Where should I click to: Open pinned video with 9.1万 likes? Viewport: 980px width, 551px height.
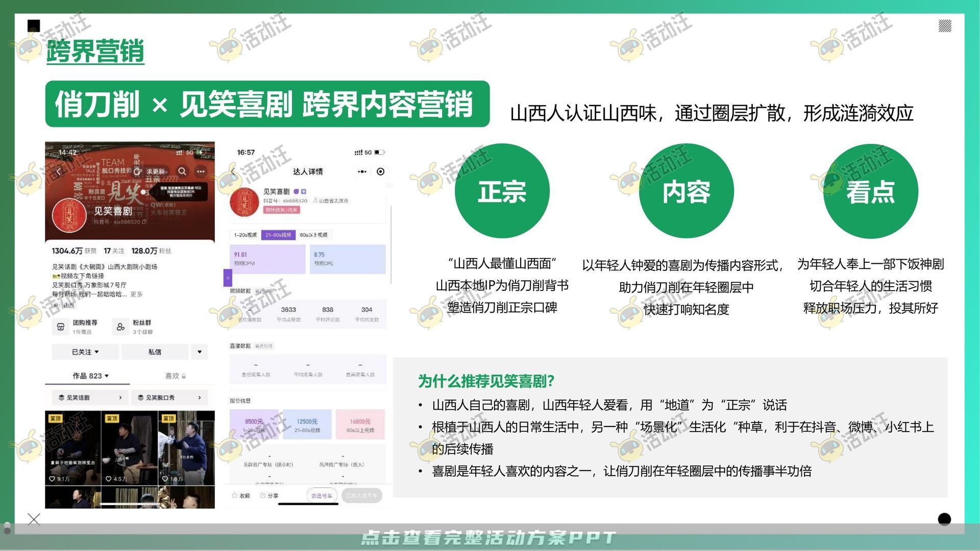pos(72,448)
